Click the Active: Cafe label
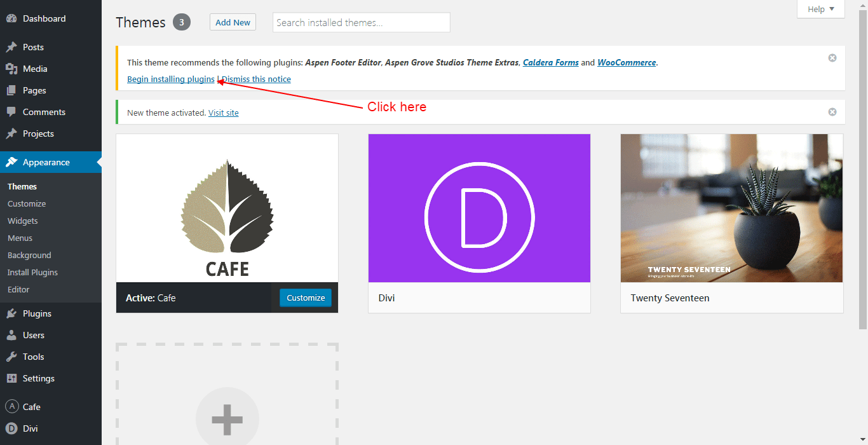 click(x=151, y=298)
